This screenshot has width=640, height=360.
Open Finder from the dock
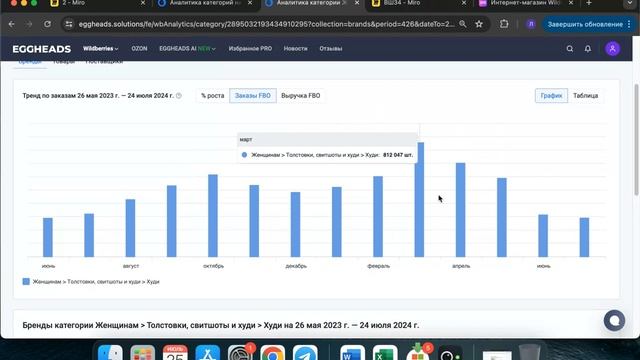tap(110, 353)
